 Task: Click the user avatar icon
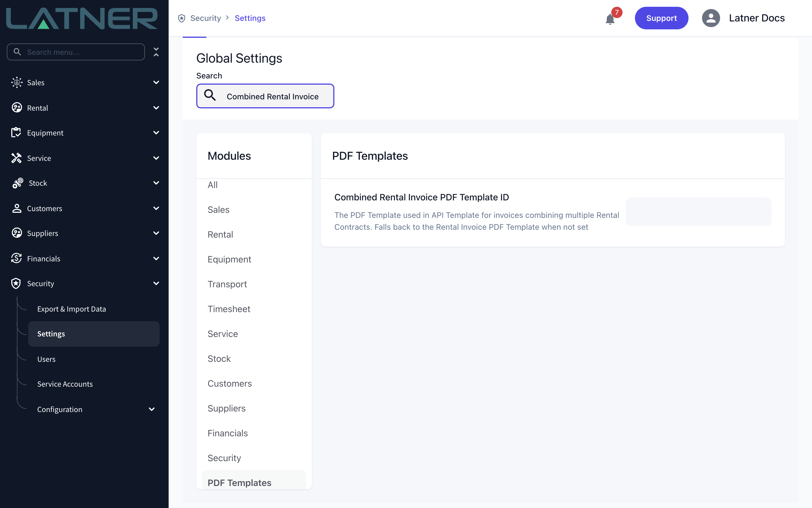pos(711,18)
